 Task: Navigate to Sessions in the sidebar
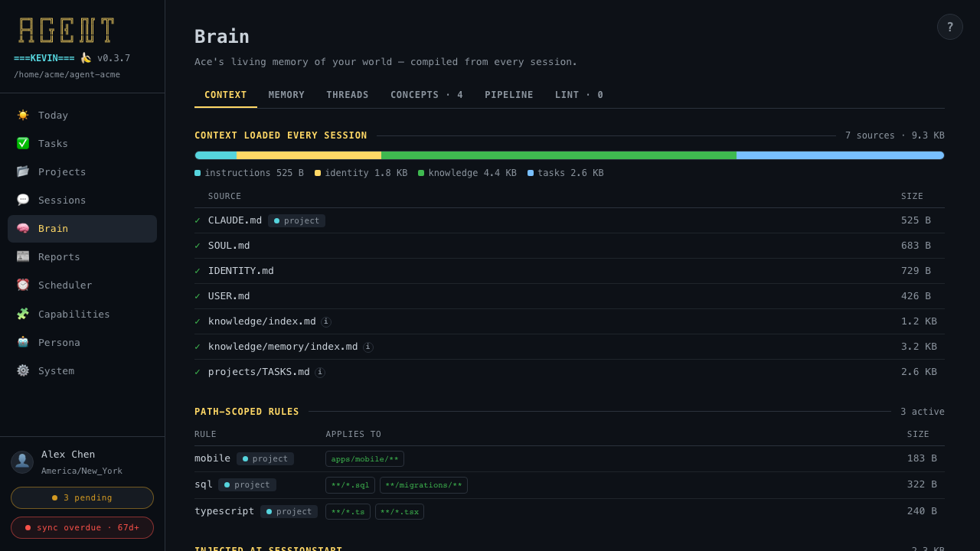pos(82,200)
